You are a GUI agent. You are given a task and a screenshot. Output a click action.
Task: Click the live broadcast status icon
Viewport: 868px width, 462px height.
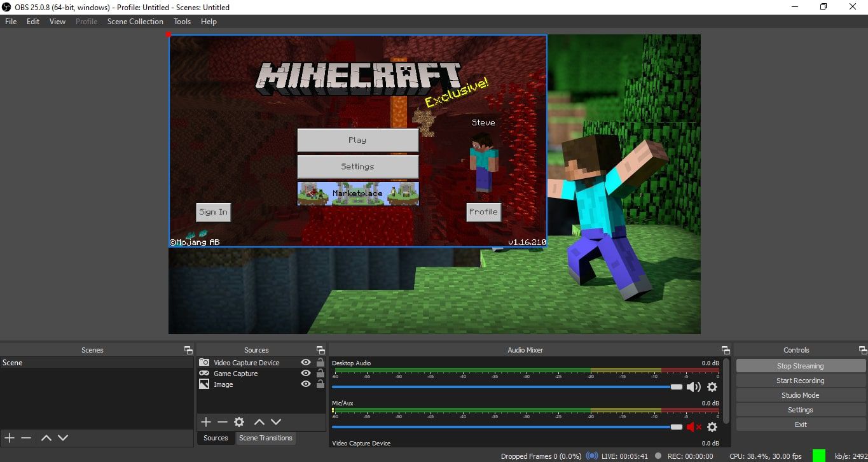(x=592, y=456)
